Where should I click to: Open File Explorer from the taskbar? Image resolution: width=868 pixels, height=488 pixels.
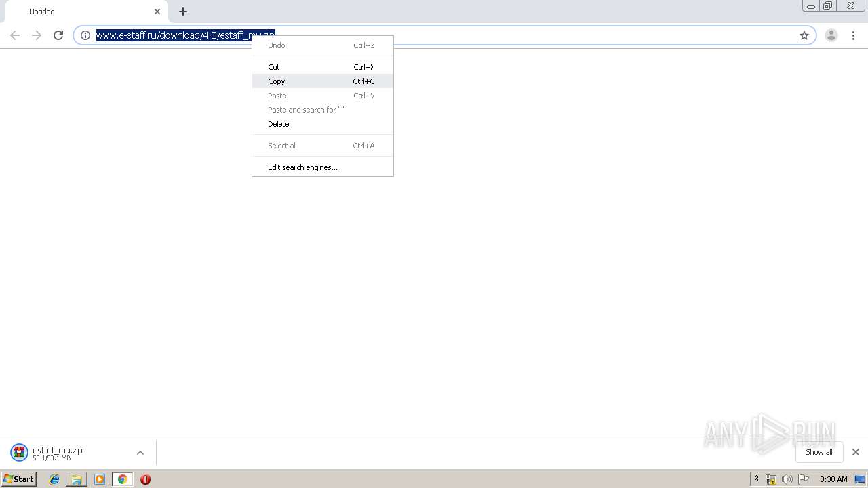(77, 479)
